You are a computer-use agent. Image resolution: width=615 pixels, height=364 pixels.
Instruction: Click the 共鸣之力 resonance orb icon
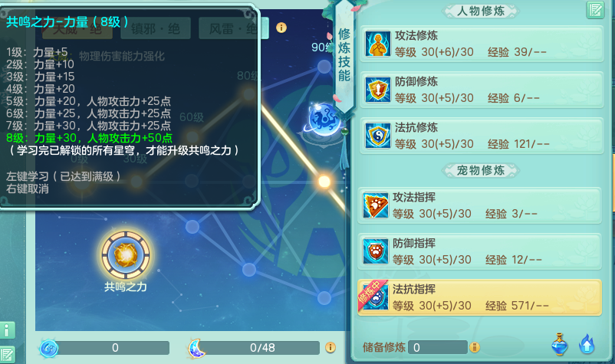point(126,254)
